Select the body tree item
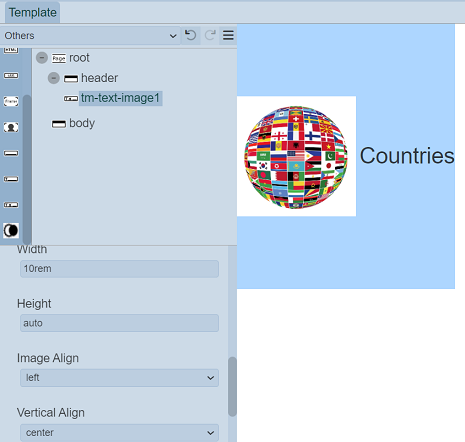The width and height of the screenshot is (465, 442). [82, 123]
